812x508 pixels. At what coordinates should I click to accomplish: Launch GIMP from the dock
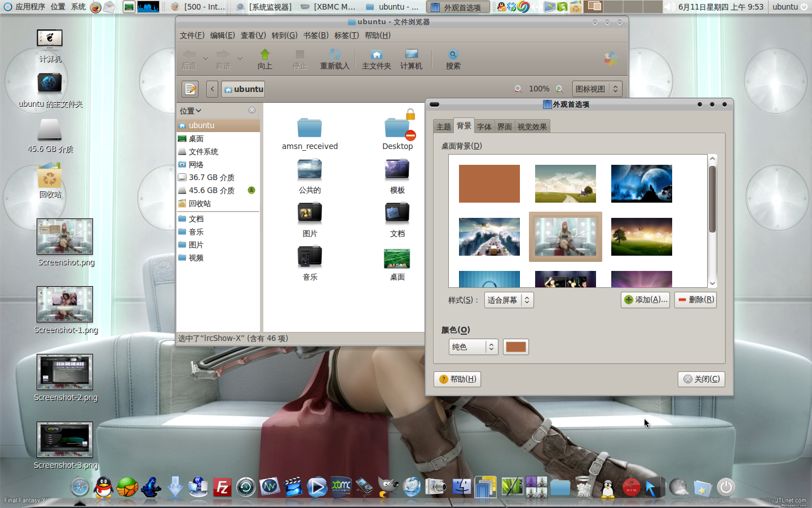[x=387, y=487]
